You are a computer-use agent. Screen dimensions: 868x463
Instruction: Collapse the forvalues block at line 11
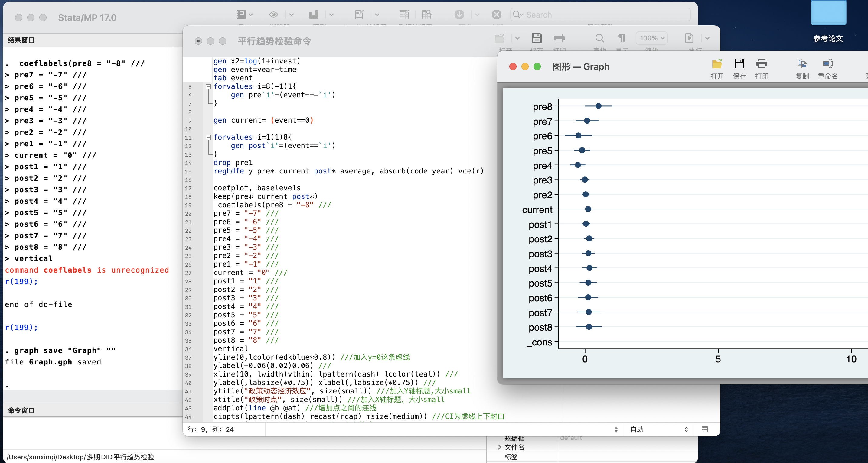(208, 138)
